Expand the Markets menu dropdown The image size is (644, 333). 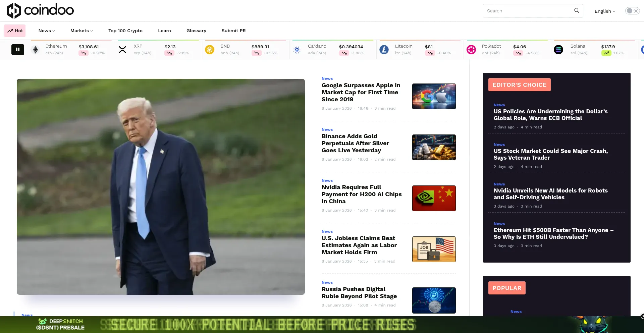coord(82,31)
